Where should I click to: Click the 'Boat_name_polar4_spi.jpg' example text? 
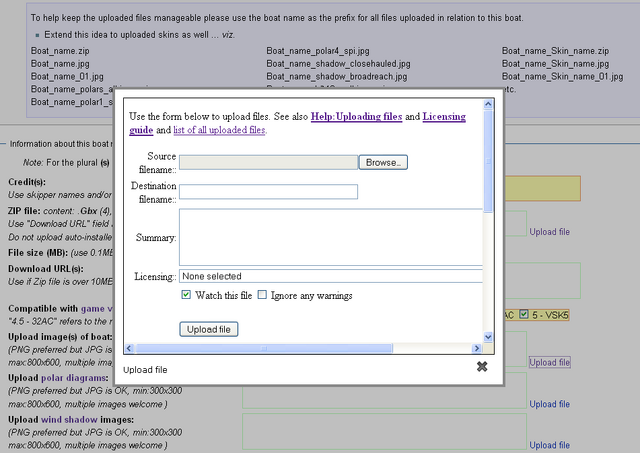[318, 51]
